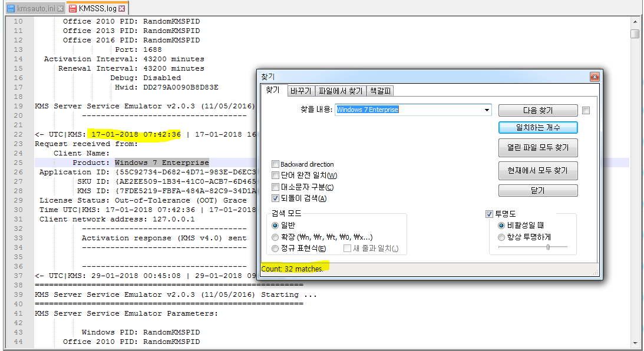Click 'Client network address: 127.0.0.1' line
Image resolution: width=644 pixels, height=351 pixels.
point(117,219)
